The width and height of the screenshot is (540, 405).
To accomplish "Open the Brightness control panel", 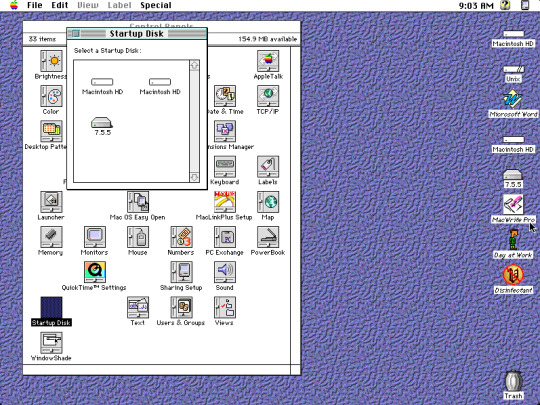I will click(x=51, y=61).
